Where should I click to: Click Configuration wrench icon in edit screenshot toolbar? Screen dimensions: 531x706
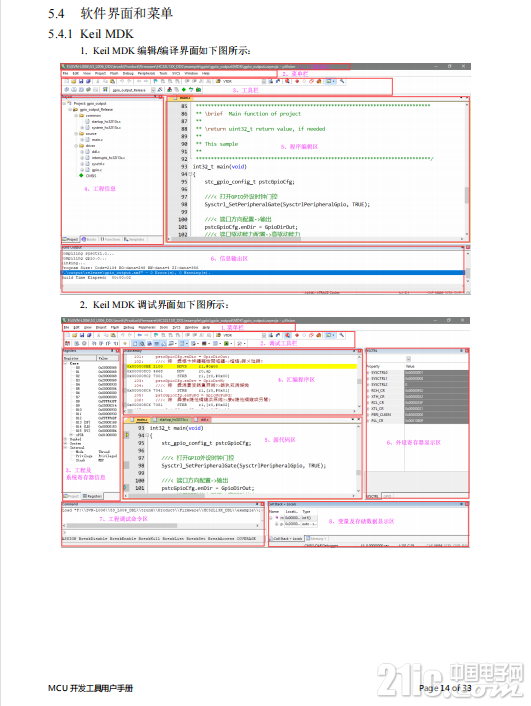342,81
